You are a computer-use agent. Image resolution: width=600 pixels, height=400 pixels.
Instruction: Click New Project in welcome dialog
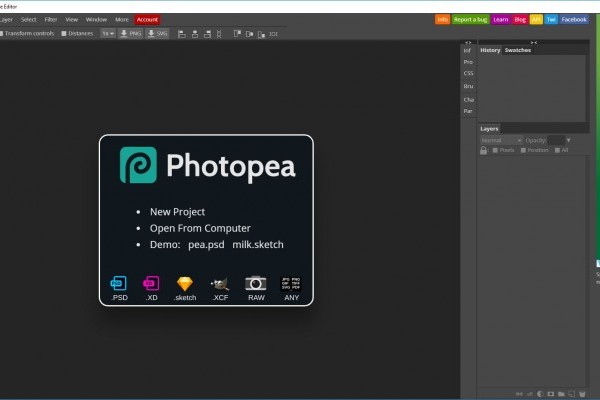coord(177,212)
